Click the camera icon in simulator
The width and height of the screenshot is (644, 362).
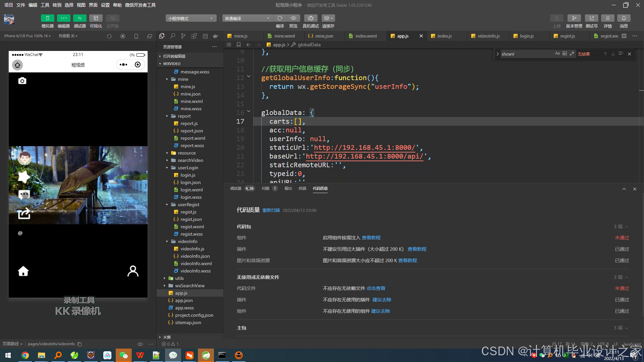tap(22, 81)
